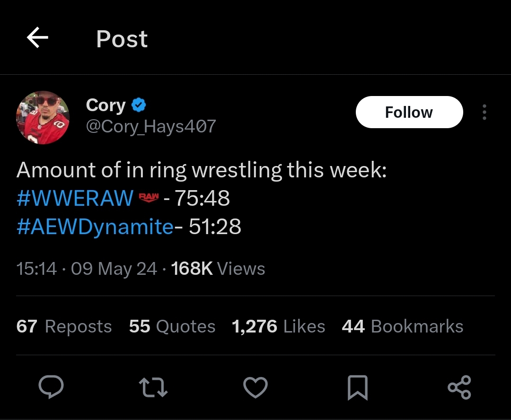511x420 pixels.
Task: View the 1,276 Likes list
Action: pos(278,326)
